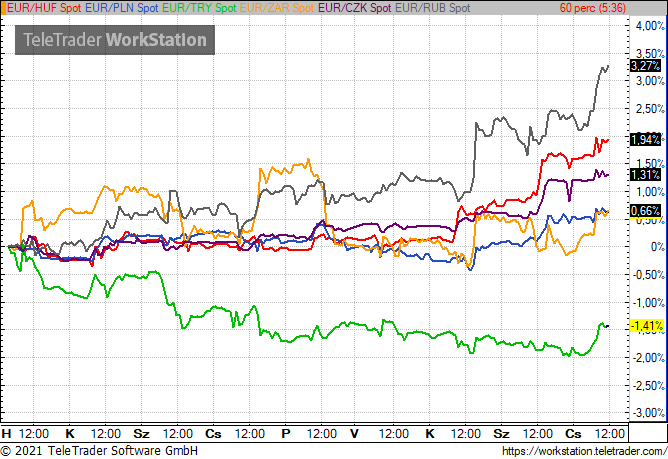The height and width of the screenshot is (459, 668).
Task: Click the 0,66% value marker
Action: pos(645,211)
